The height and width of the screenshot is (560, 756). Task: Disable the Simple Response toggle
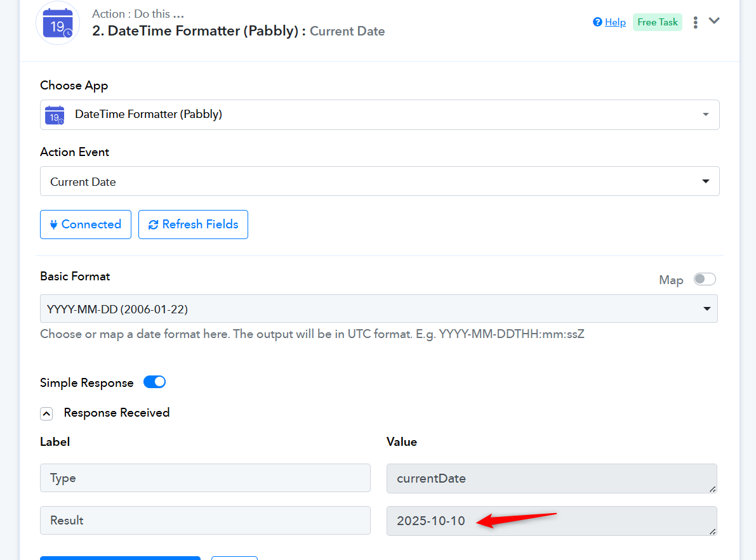click(154, 382)
